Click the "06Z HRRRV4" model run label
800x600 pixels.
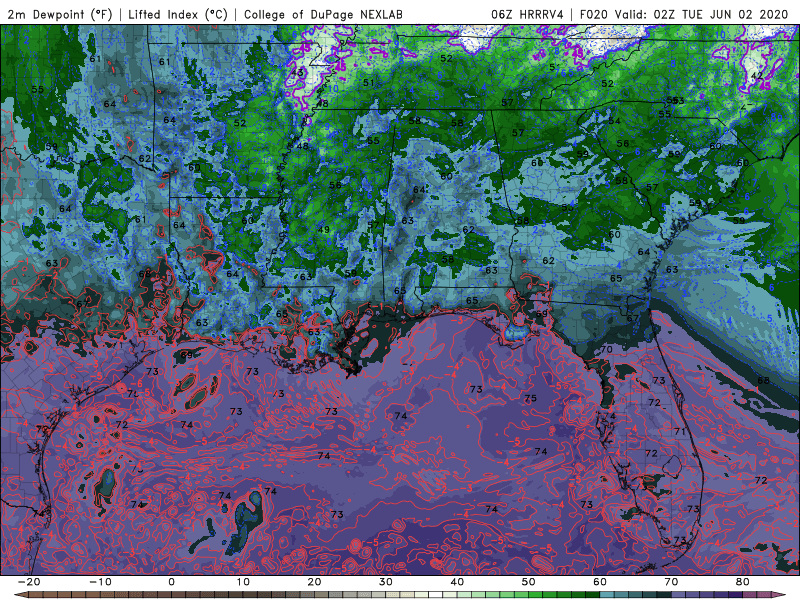(528, 14)
